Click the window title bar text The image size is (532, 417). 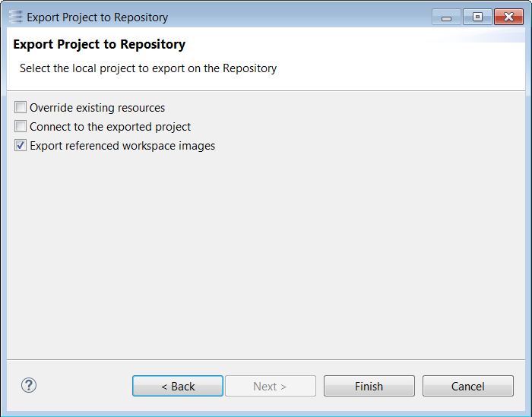97,17
